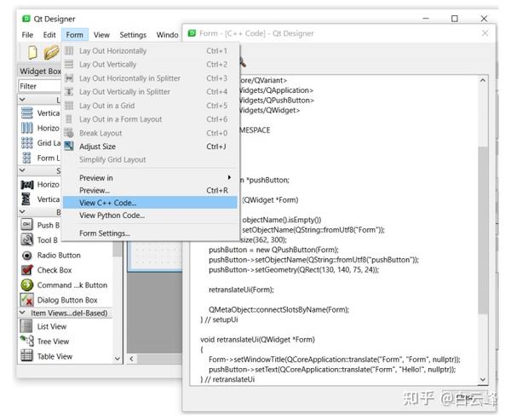Select the Tree View widget icon
Viewport: 511px width, 420px height.
point(26,341)
